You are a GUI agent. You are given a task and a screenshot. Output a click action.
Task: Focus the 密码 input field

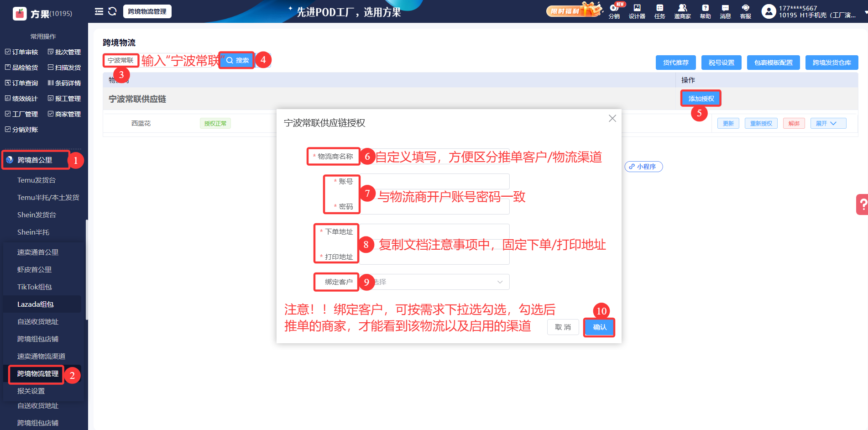434,206
